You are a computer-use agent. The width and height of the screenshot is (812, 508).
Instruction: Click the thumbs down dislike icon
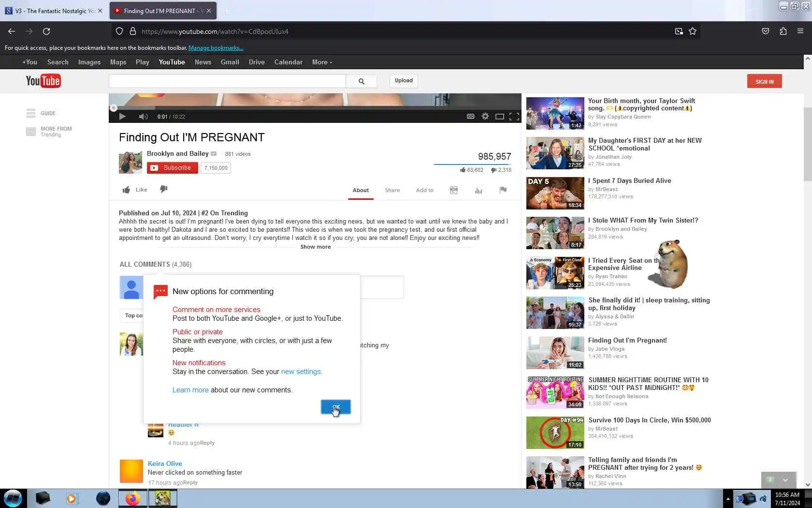(x=164, y=189)
